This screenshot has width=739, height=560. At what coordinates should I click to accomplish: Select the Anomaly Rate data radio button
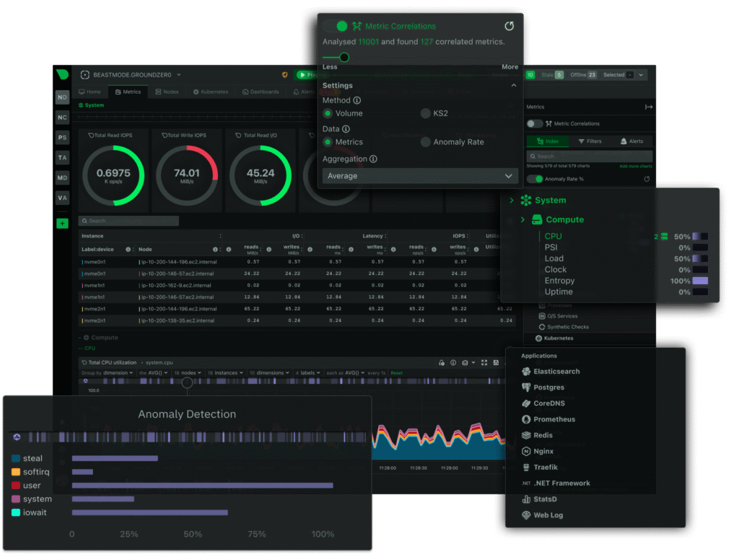(x=426, y=142)
